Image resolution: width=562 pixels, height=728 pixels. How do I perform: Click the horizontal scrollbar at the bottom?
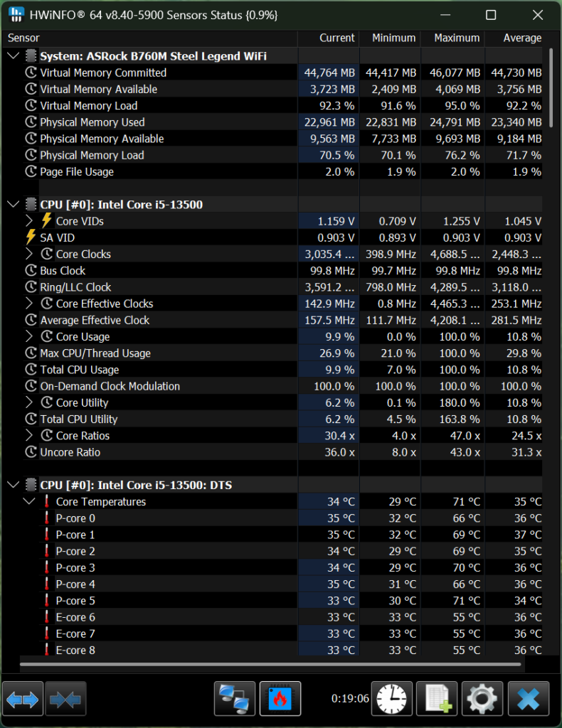(270, 666)
